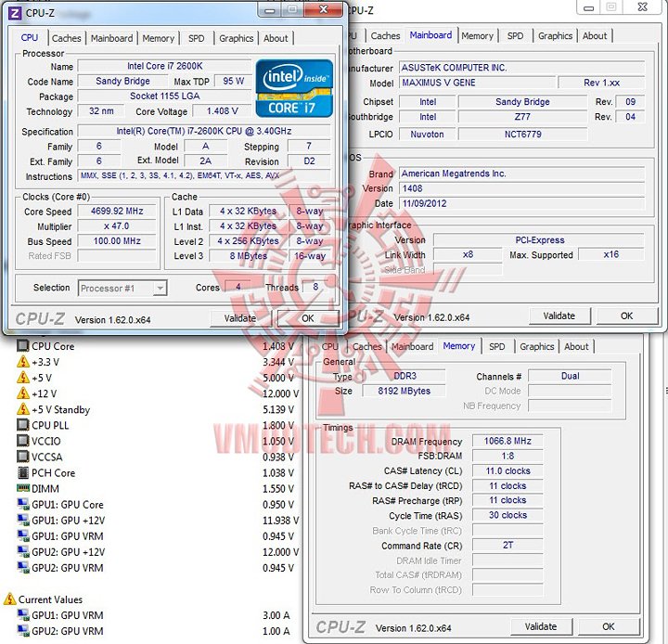Click the Level 3 cache 8 MBytes value
This screenshot has width=668, height=644.
click(x=249, y=256)
